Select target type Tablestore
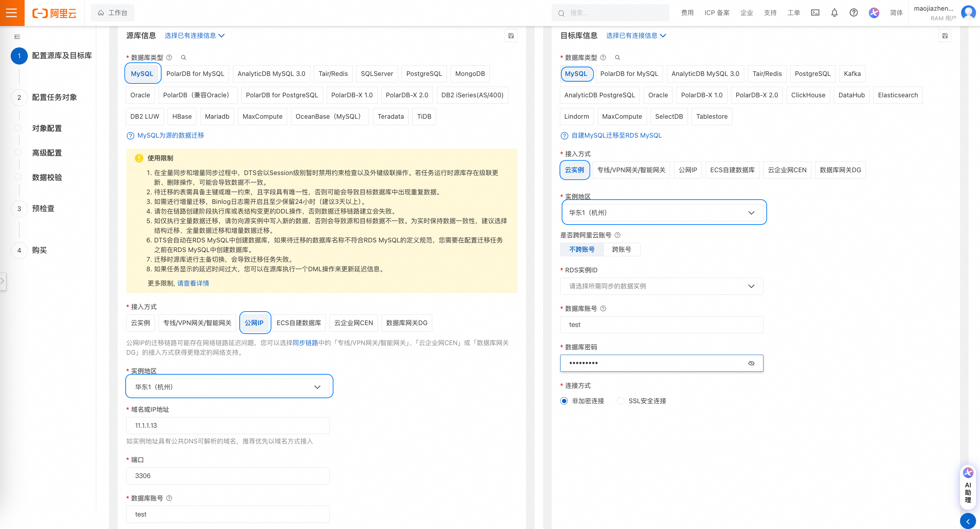This screenshot has height=529, width=980. coord(711,116)
